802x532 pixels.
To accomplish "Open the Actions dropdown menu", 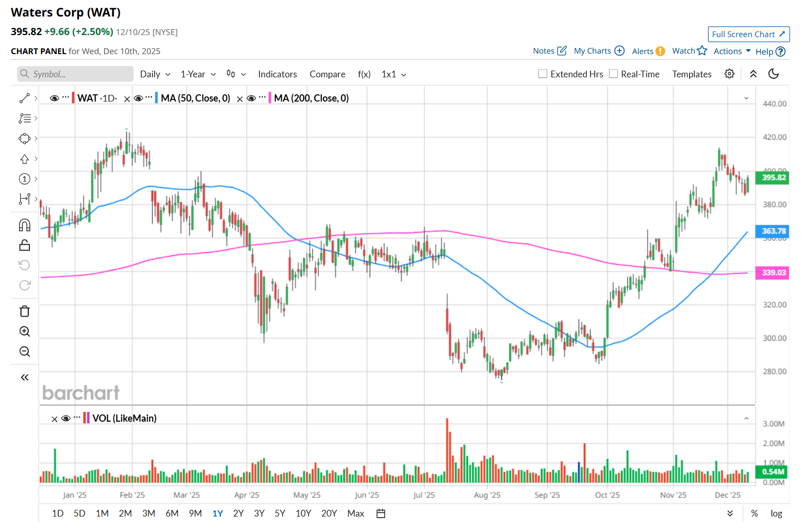I will pyautogui.click(x=732, y=51).
